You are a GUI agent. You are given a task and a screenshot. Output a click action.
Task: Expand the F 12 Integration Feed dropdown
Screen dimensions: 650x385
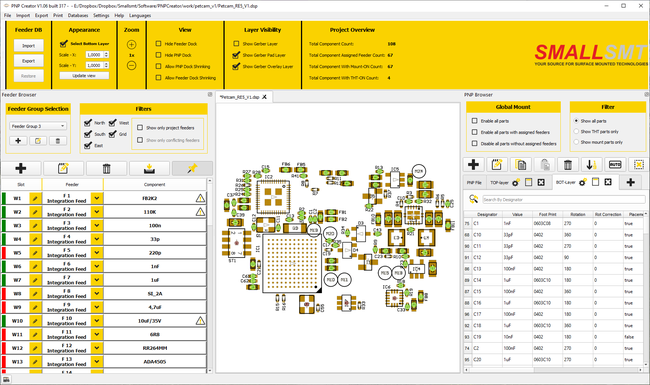(97, 348)
